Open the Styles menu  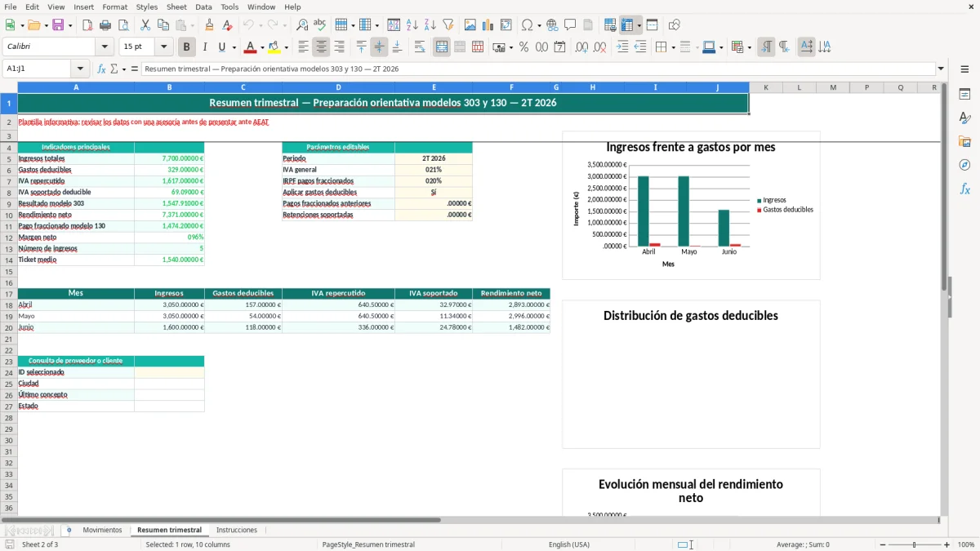(147, 7)
